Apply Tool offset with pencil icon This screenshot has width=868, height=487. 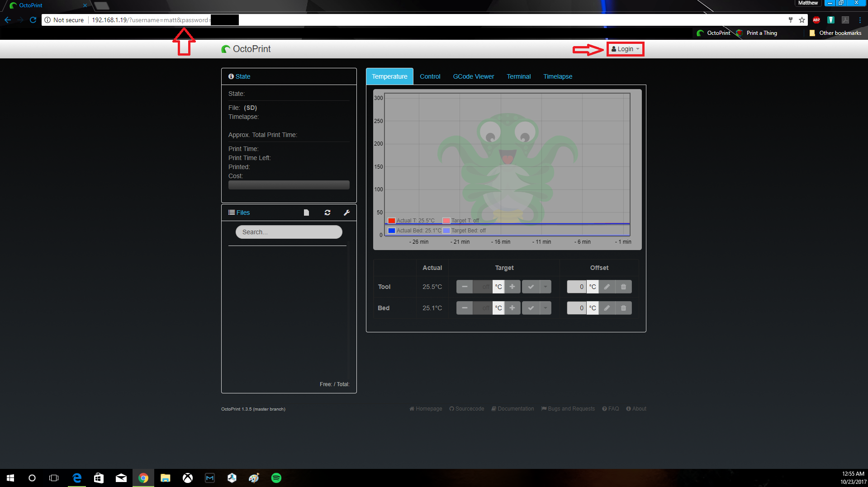(x=607, y=287)
